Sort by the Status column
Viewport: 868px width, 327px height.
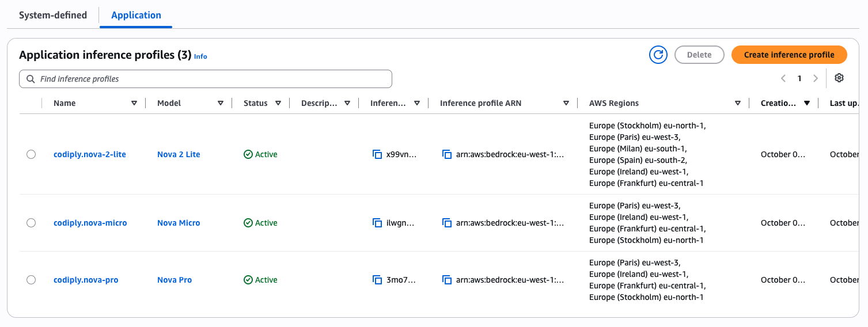tap(278, 104)
